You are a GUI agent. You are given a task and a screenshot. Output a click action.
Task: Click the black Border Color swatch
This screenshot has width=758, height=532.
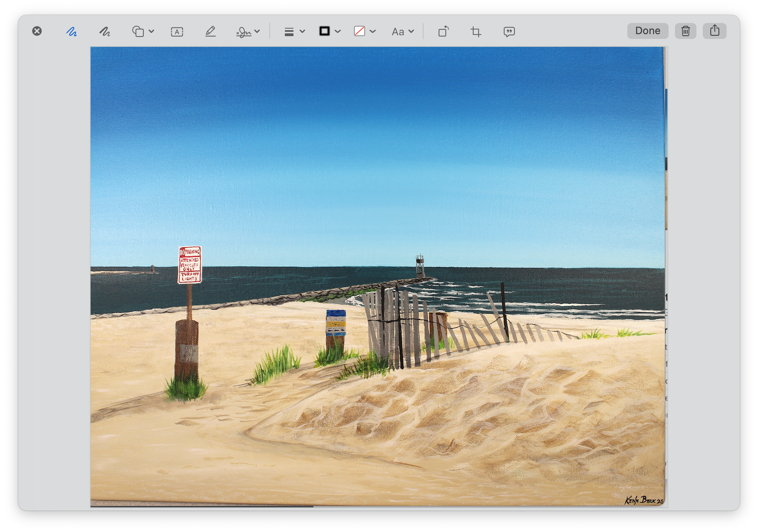325,31
